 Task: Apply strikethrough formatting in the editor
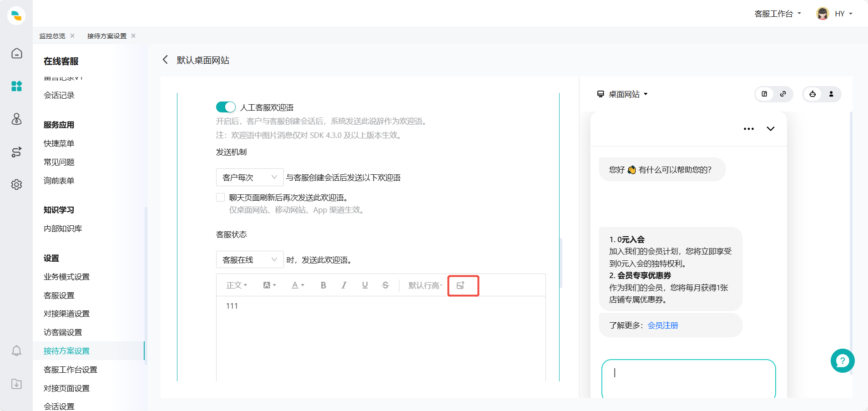tap(385, 285)
